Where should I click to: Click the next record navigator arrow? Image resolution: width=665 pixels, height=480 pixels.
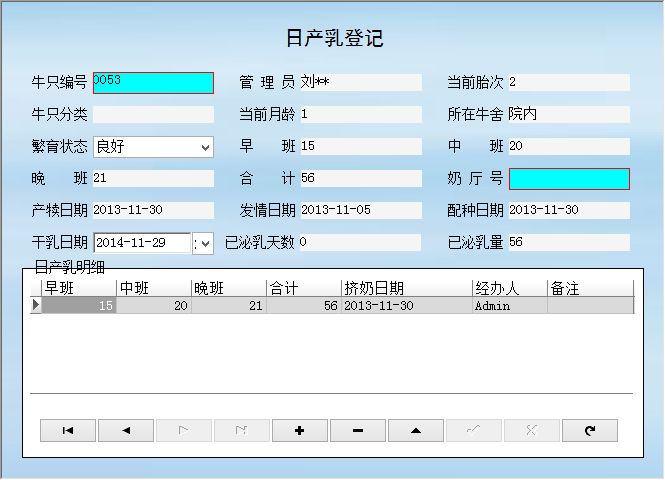[x=184, y=430]
